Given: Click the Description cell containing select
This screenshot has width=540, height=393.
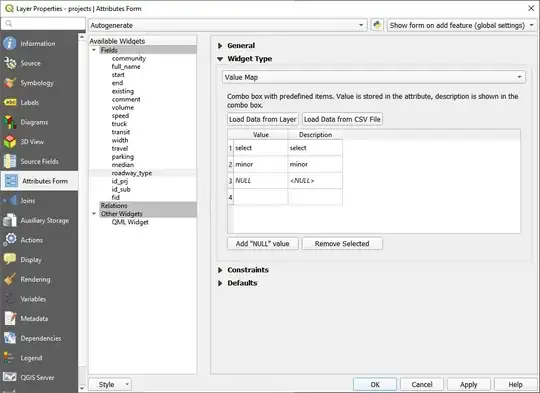Looking at the screenshot, I should (x=315, y=148).
